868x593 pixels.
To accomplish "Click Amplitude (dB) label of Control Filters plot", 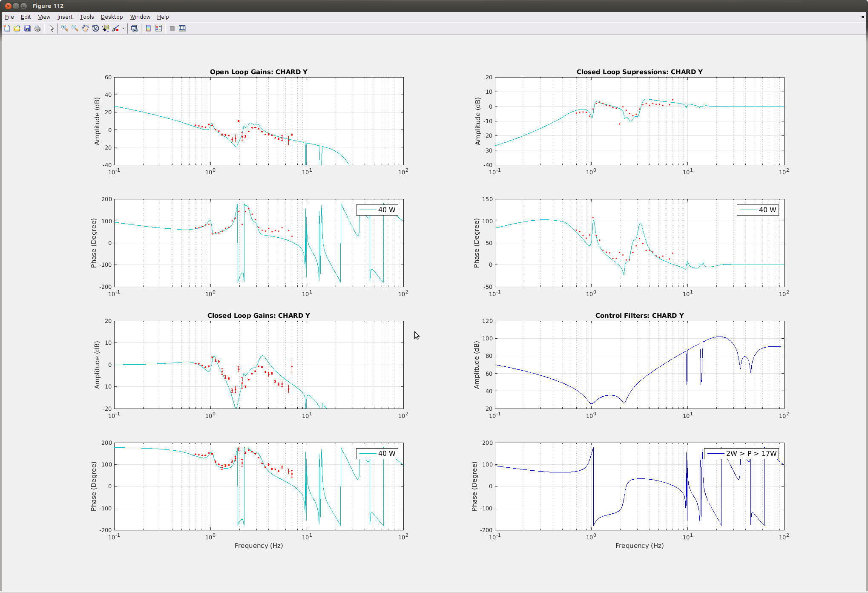I will pos(477,365).
